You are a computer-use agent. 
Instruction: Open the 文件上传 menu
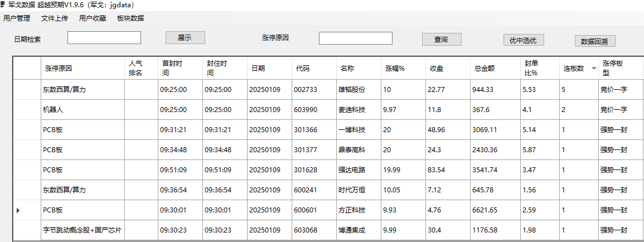click(x=55, y=18)
